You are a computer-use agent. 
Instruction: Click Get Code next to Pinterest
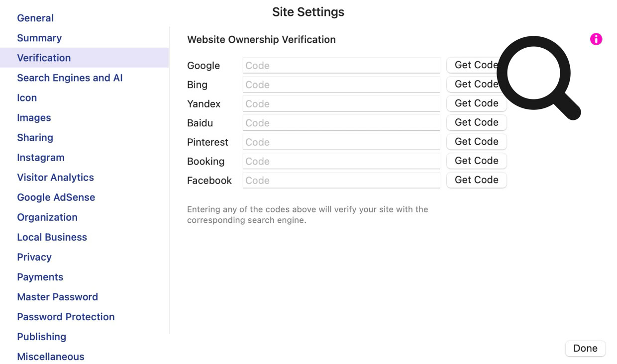[x=476, y=142]
